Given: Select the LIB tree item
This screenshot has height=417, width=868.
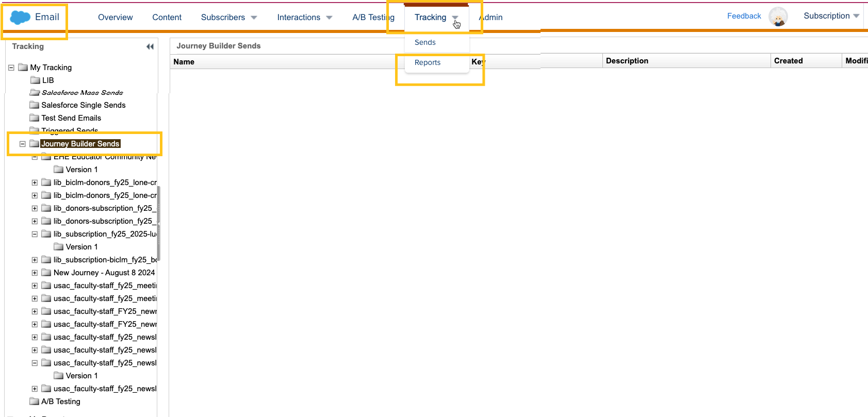Looking at the screenshot, I should tap(48, 80).
